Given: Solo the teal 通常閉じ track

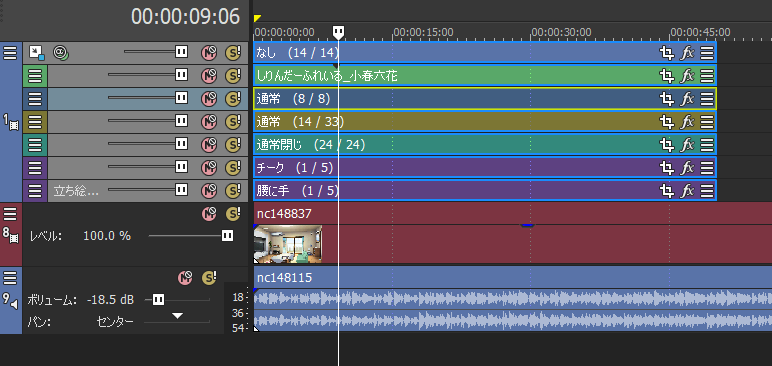Looking at the screenshot, I should click(x=233, y=145).
